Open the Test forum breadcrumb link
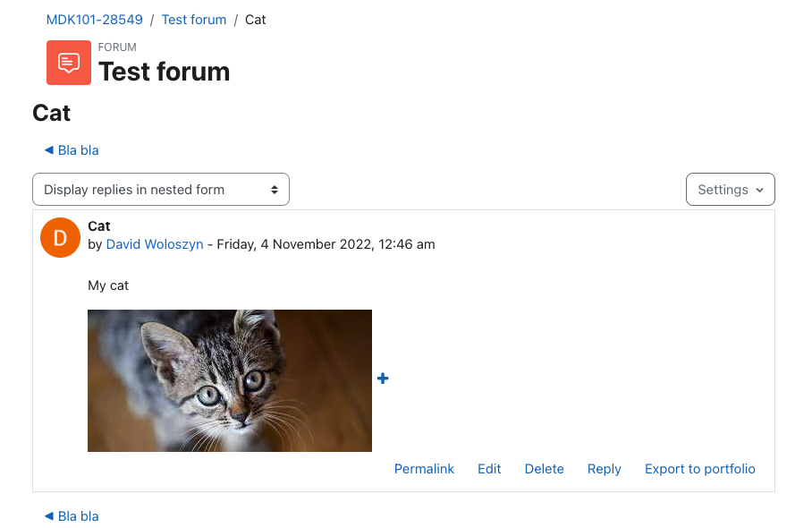This screenshot has width=812, height=528. click(x=194, y=20)
